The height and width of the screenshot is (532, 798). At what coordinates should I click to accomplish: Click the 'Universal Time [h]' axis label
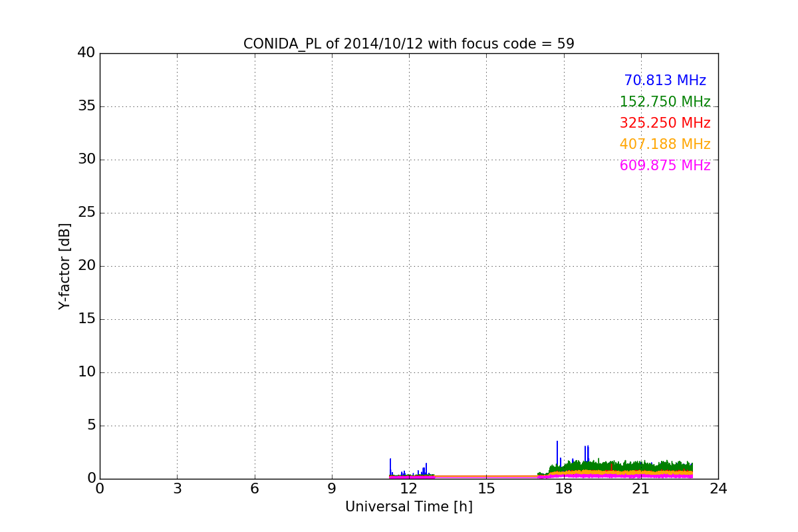coord(408,507)
